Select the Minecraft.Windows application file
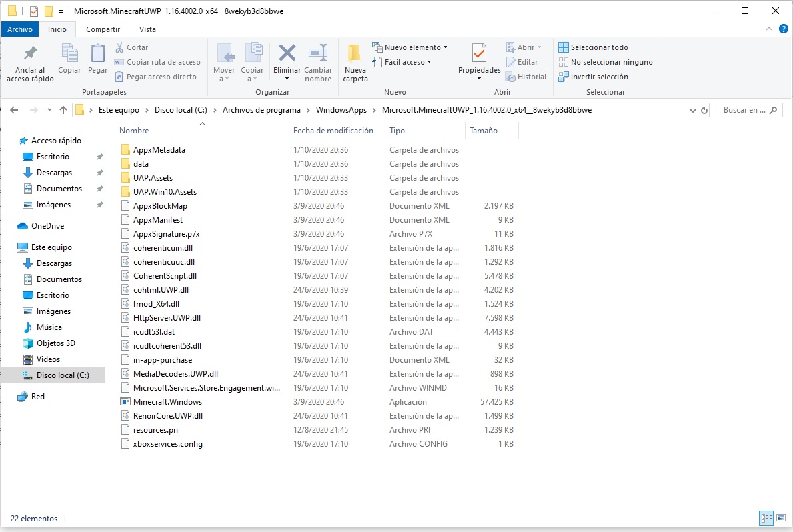 coord(167,402)
